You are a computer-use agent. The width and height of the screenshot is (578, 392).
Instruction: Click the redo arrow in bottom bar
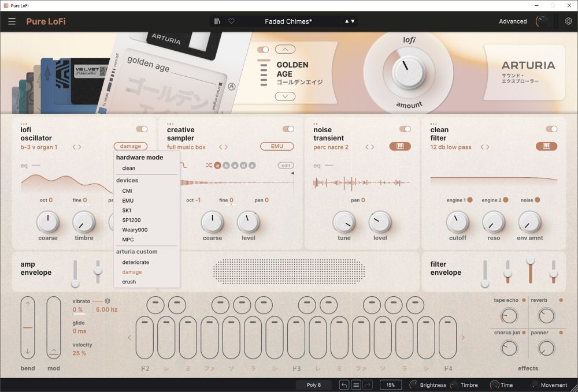coord(368,385)
